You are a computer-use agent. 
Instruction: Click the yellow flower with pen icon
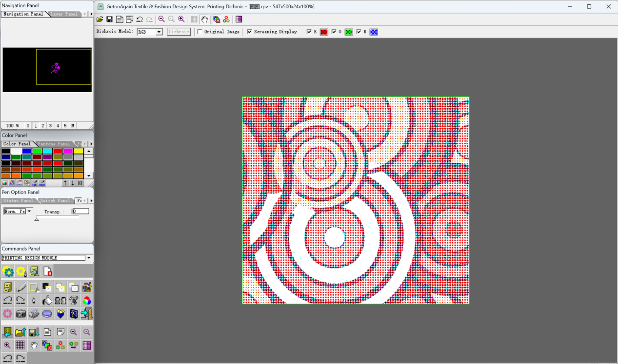pos(21,271)
